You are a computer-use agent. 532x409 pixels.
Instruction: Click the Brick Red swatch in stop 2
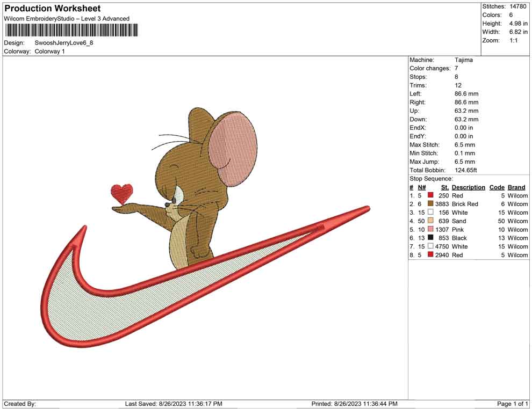[430, 203]
